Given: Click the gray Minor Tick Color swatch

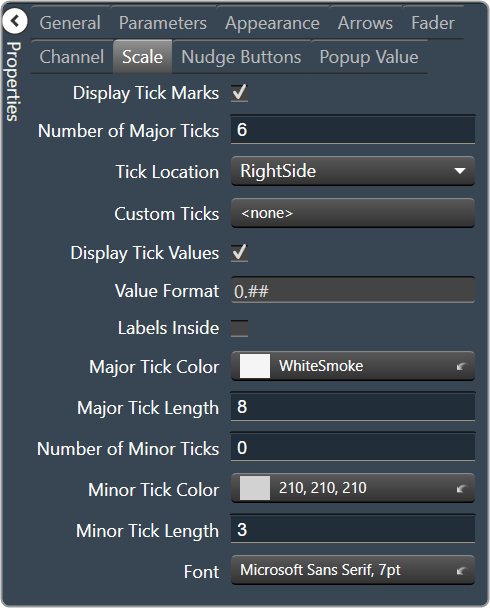Looking at the screenshot, I should click(x=255, y=488).
